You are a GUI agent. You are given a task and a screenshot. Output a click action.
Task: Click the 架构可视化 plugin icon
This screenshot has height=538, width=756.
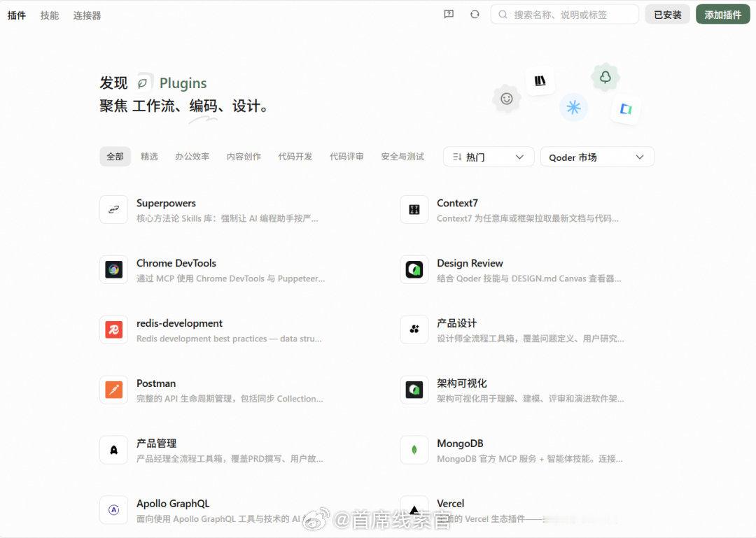(x=414, y=390)
